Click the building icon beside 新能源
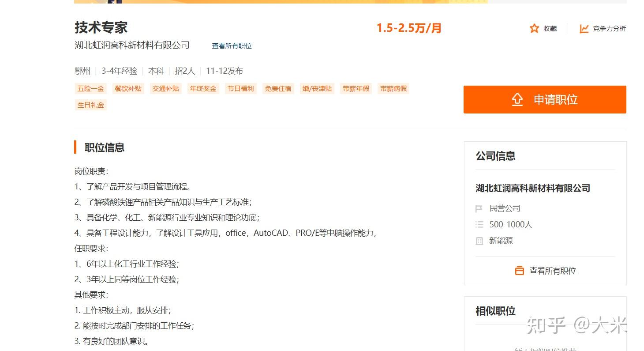The height and width of the screenshot is (351, 644). (x=479, y=241)
